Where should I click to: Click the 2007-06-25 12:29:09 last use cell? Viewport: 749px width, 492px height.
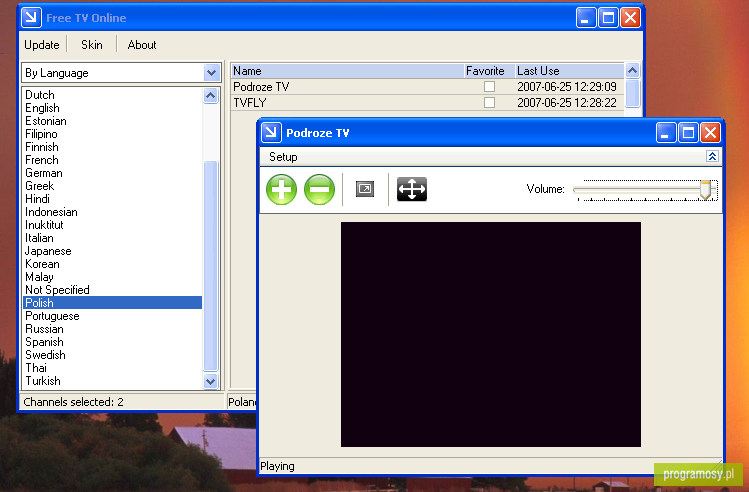567,86
